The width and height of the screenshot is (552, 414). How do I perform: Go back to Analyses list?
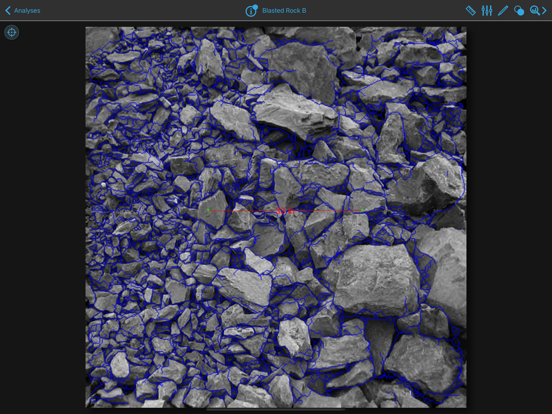tap(23, 11)
